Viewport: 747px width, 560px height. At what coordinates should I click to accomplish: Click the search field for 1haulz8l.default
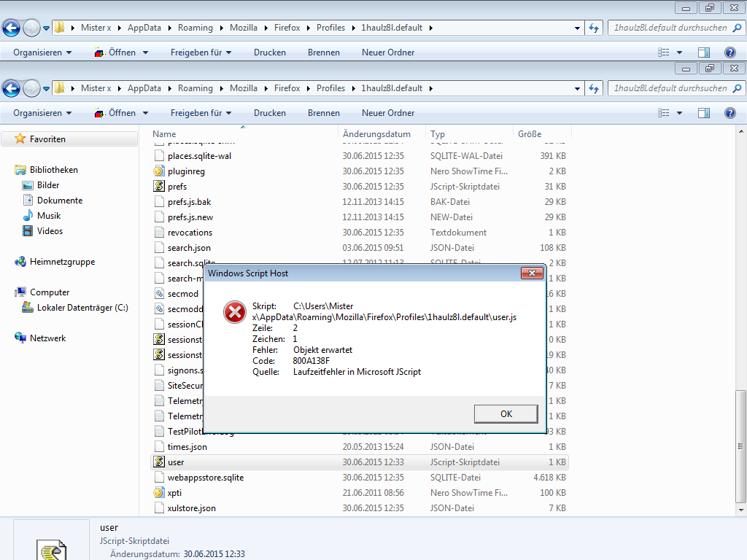coord(670,88)
